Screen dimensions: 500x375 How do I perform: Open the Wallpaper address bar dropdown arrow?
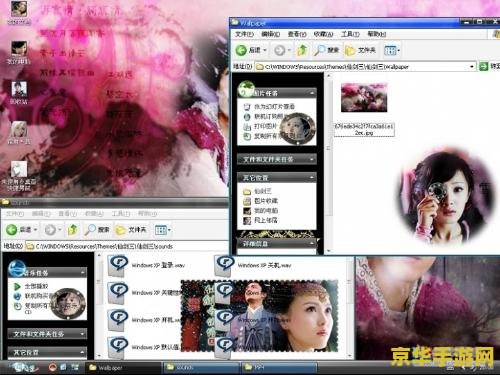click(x=472, y=67)
